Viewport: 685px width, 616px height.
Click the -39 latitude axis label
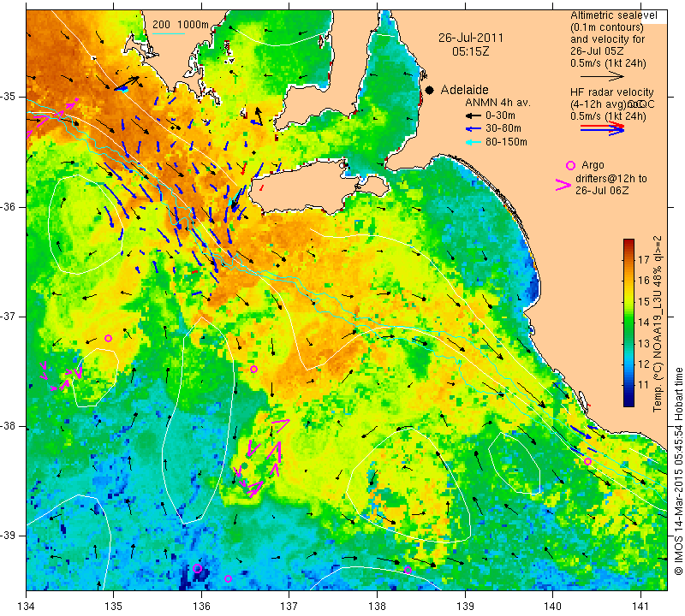pos(10,536)
